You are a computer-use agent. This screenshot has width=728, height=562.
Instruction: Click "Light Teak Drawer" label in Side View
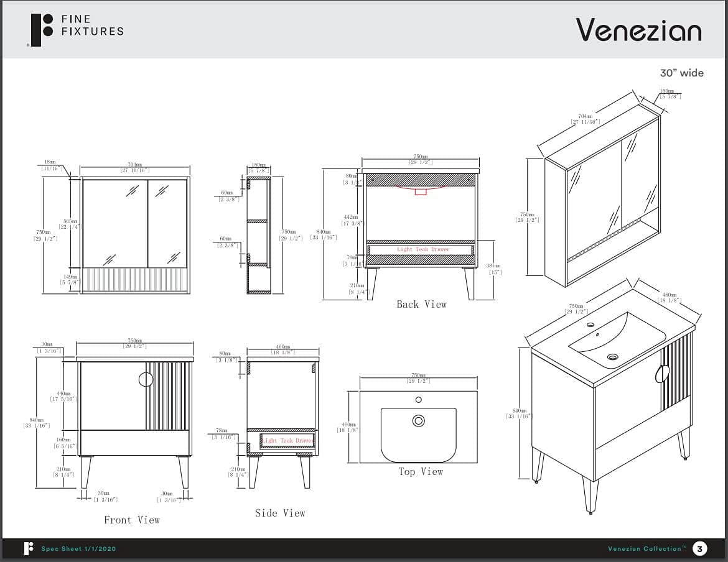tap(287, 441)
